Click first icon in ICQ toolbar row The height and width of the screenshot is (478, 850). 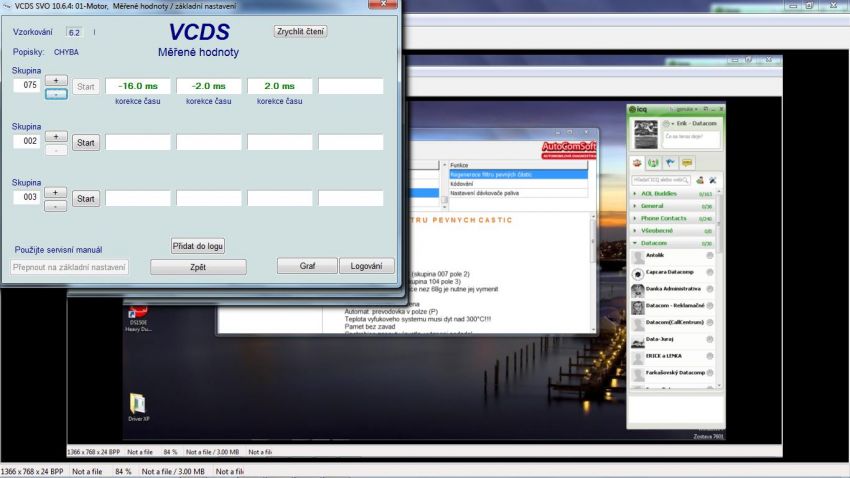pyautogui.click(x=637, y=162)
